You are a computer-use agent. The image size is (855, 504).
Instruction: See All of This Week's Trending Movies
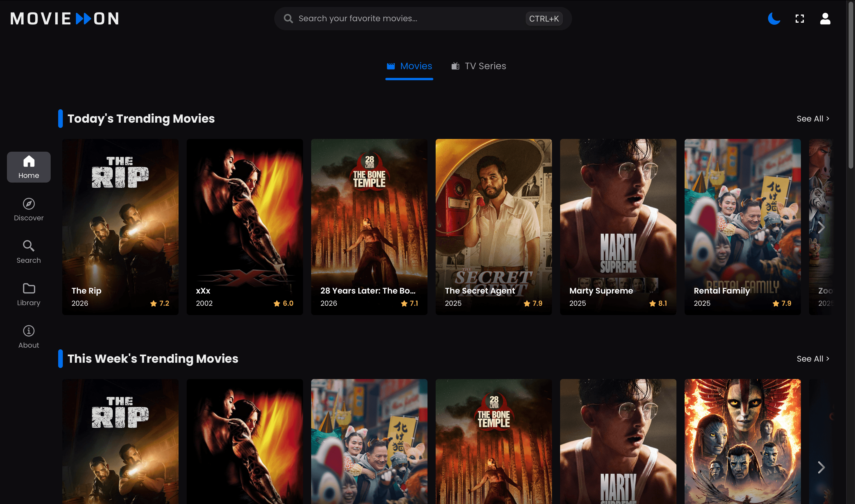[x=813, y=359]
